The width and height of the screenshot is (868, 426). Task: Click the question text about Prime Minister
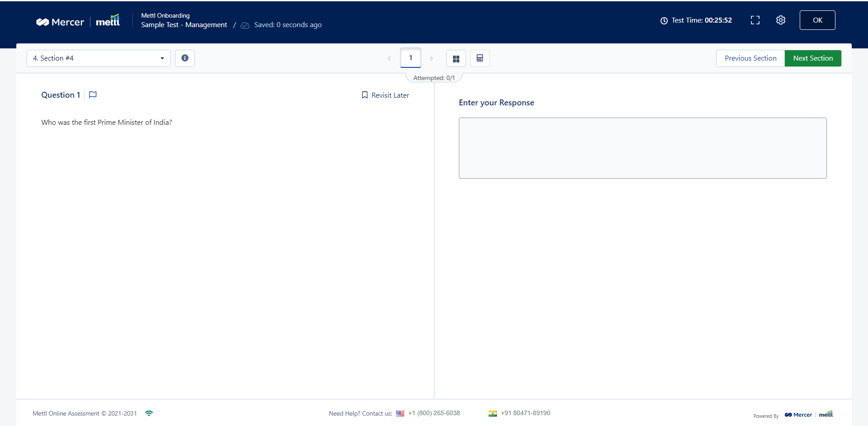[107, 123]
